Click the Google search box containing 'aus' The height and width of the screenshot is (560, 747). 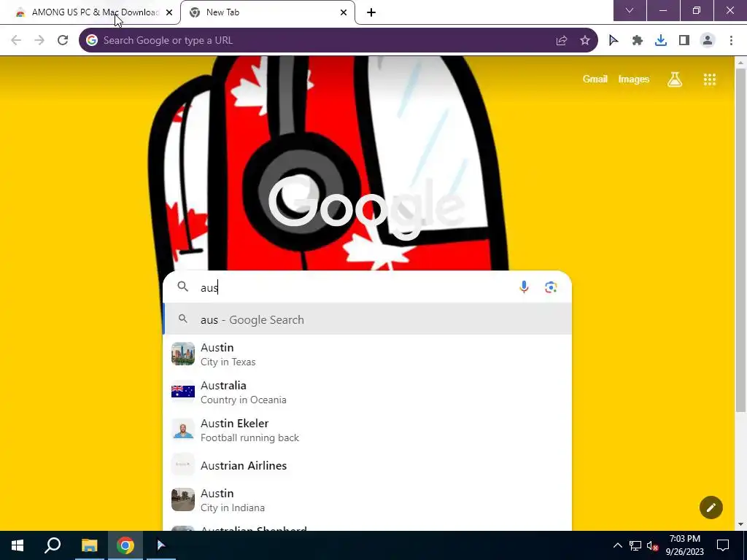pos(367,287)
